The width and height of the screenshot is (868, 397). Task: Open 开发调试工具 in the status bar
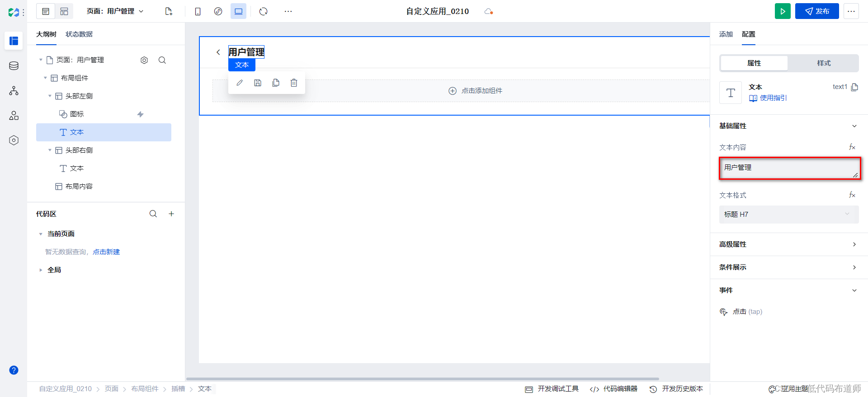(x=552, y=389)
